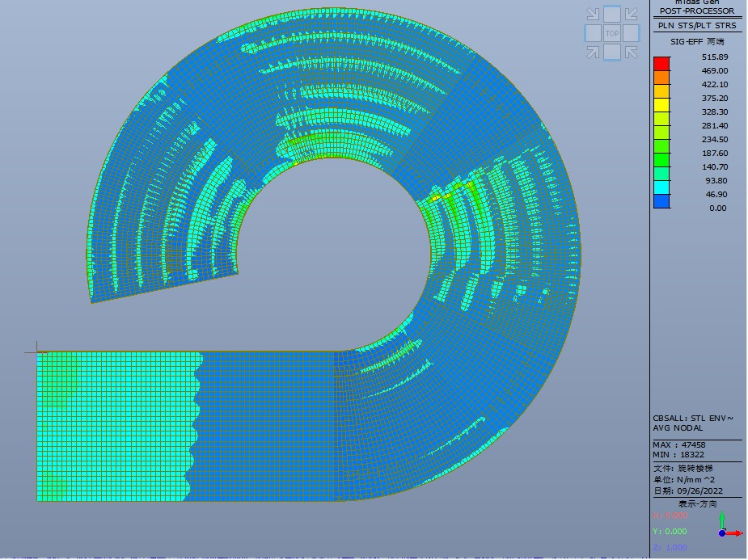Image resolution: width=748 pixels, height=560 pixels.
Task: Click the square above TOP on view cube
Action: coord(611,15)
